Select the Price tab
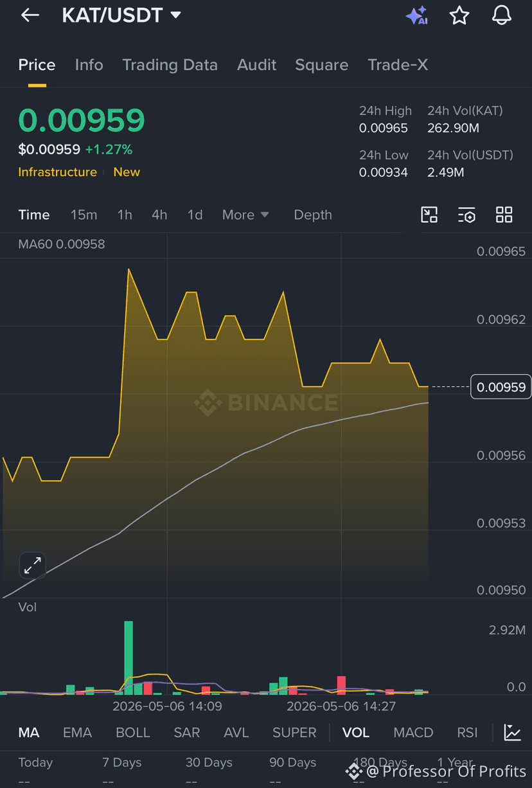This screenshot has height=788, width=532. point(37,65)
